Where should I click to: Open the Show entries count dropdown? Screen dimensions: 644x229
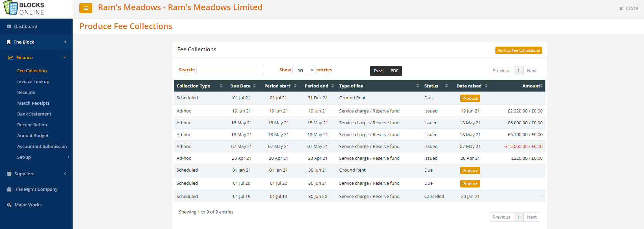[x=304, y=70]
